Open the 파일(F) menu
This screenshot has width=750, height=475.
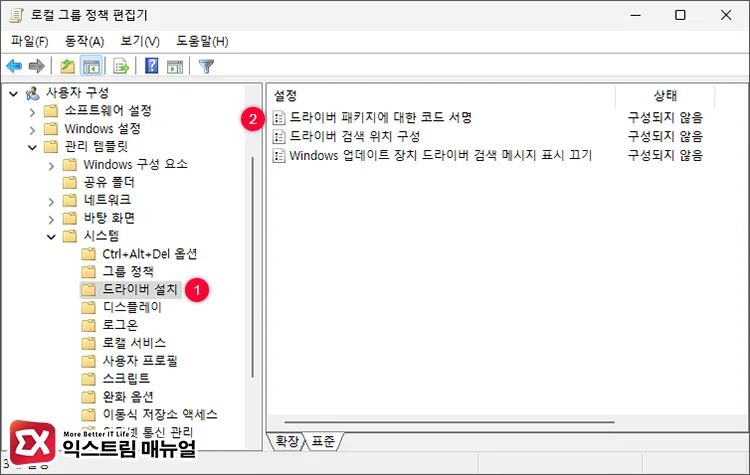[x=30, y=42]
